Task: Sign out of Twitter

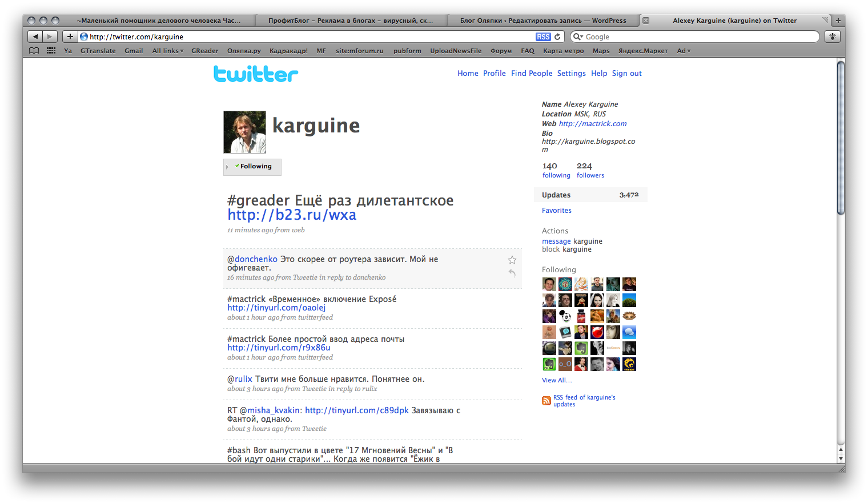Action: coord(627,74)
